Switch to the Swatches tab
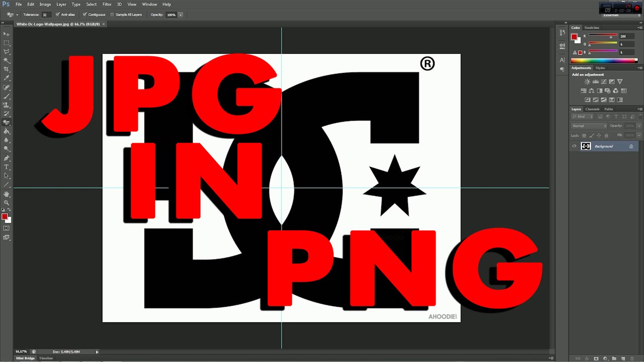644x362 pixels. [592, 28]
